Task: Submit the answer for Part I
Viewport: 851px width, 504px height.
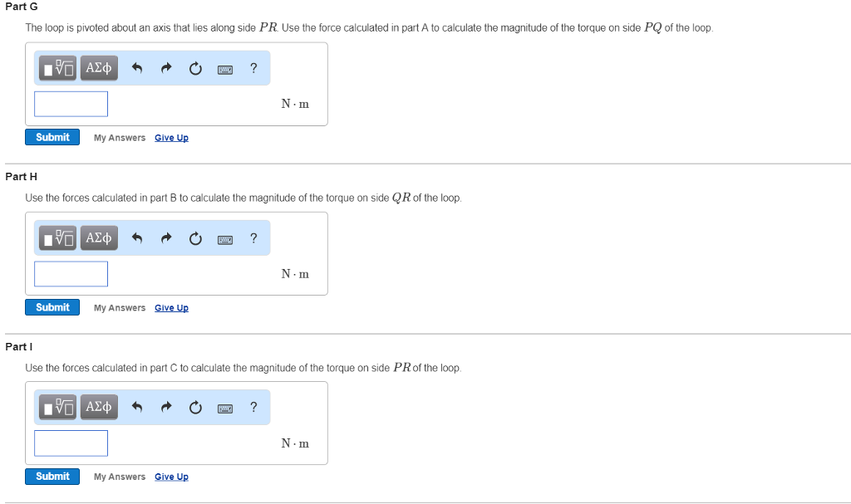Action: (52, 476)
